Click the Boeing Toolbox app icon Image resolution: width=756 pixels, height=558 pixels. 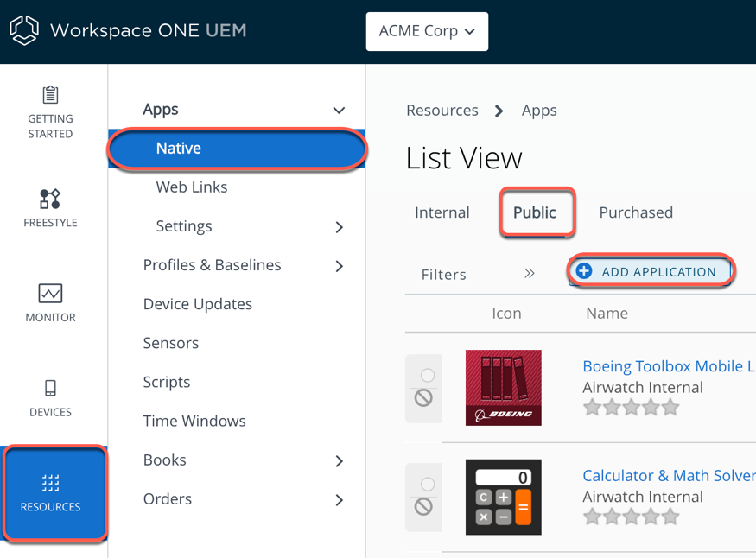click(503, 388)
